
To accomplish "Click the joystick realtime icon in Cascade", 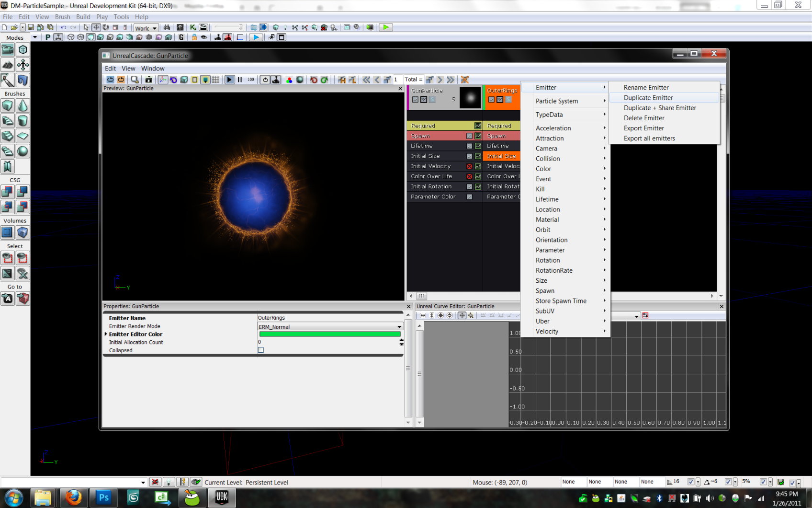I will pos(276,80).
